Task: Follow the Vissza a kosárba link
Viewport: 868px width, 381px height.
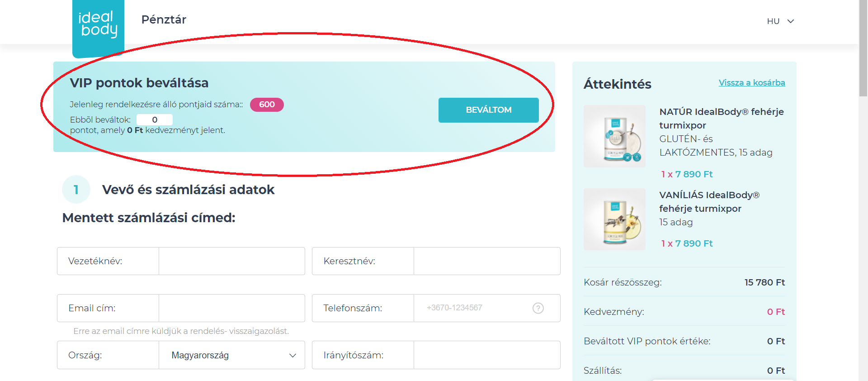Action: point(751,83)
